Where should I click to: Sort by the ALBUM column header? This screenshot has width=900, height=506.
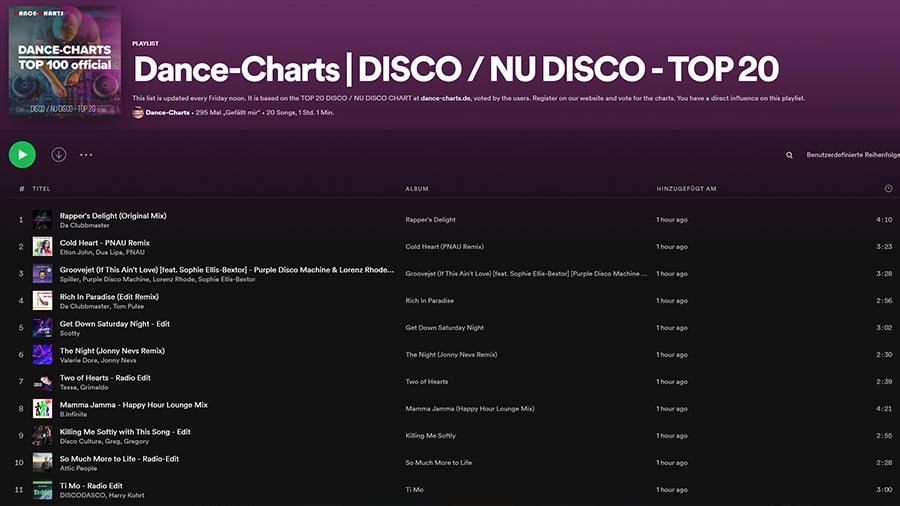[x=417, y=189]
